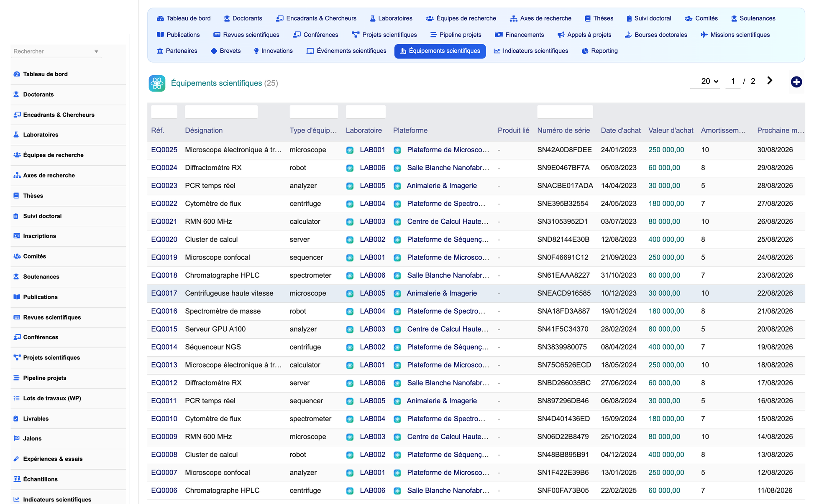The image size is (814, 504).
Task: Click the Laboratoires flask sidebar icon
Action: click(17, 135)
